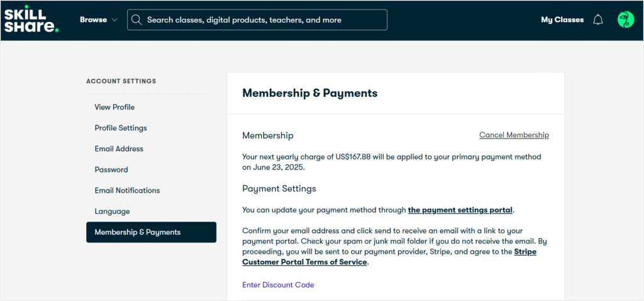The width and height of the screenshot is (644, 301).
Task: Click the chevron beside Browse
Action: coord(114,20)
